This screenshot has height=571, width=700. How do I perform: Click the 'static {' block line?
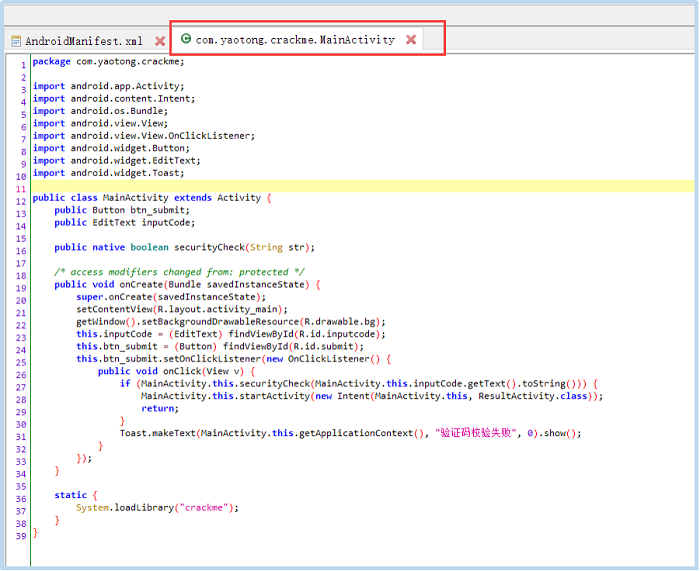[x=75, y=496]
